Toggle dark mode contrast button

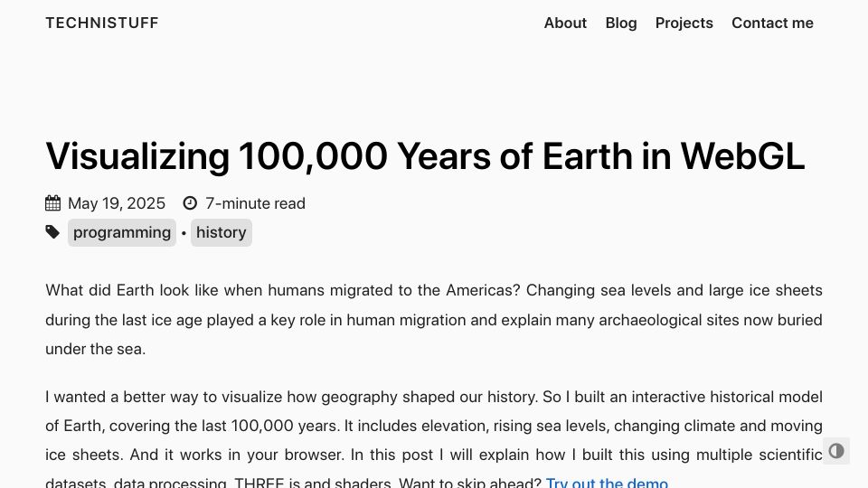pyautogui.click(x=835, y=451)
